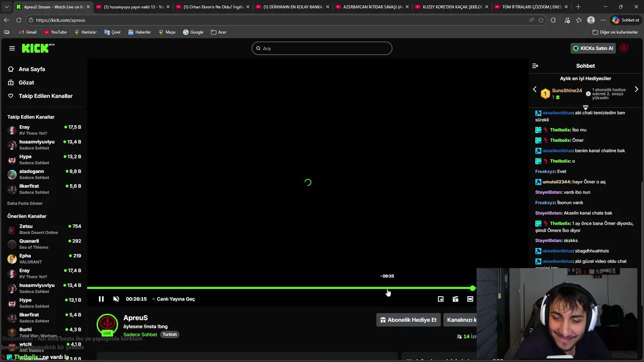
Task: Open Zetsu recommended channel
Action: (44, 229)
